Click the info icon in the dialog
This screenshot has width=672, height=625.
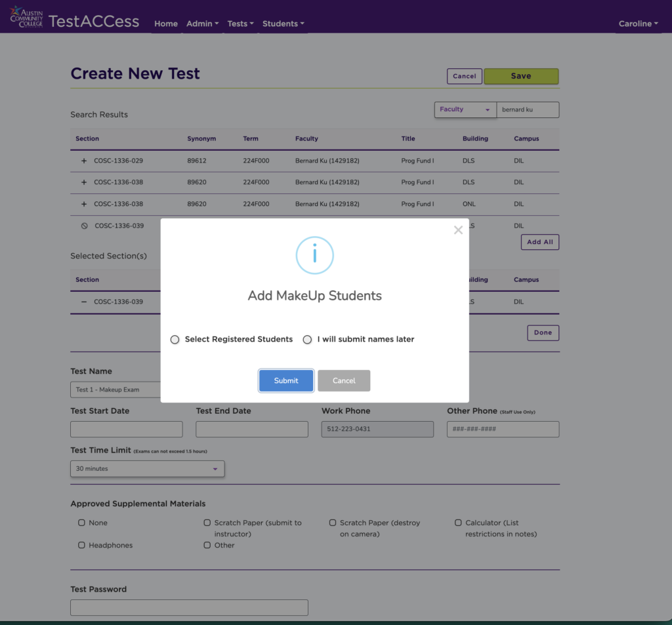[x=314, y=255]
